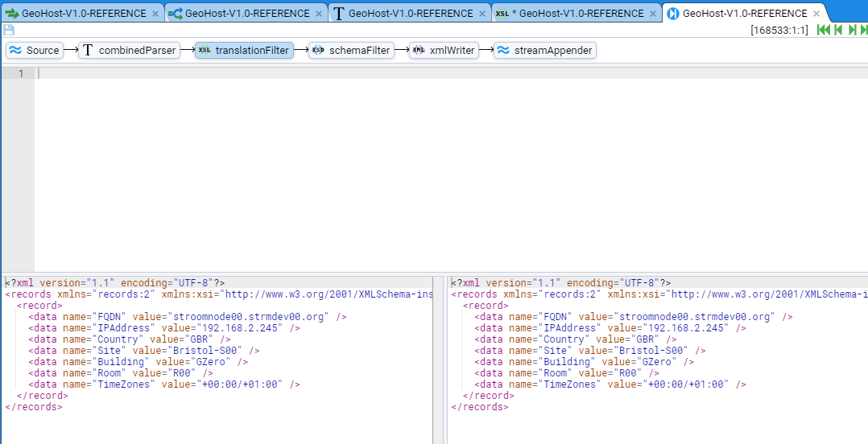Viewport: 868px width, 444px height.
Task: Step forward to next record
Action: click(853, 30)
